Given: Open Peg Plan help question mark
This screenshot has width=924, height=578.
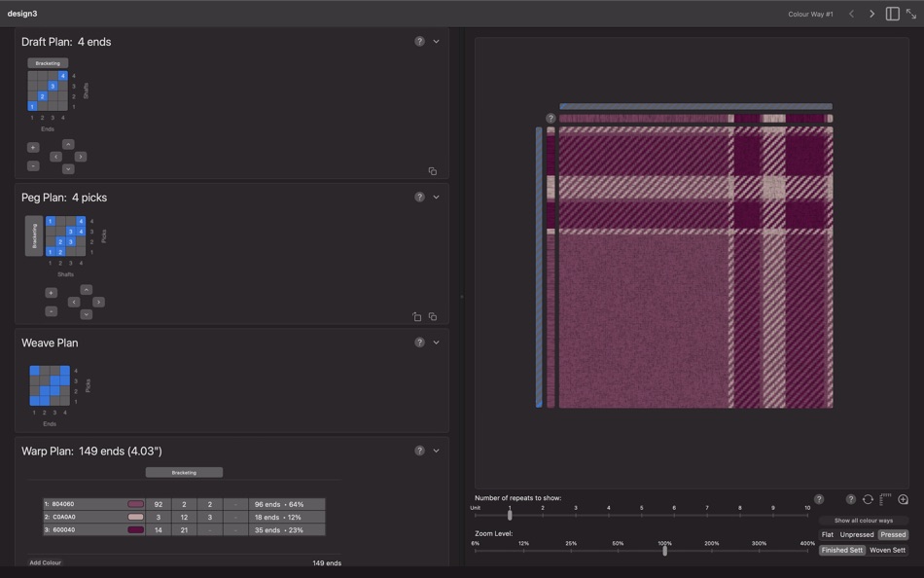Looking at the screenshot, I should (x=419, y=197).
